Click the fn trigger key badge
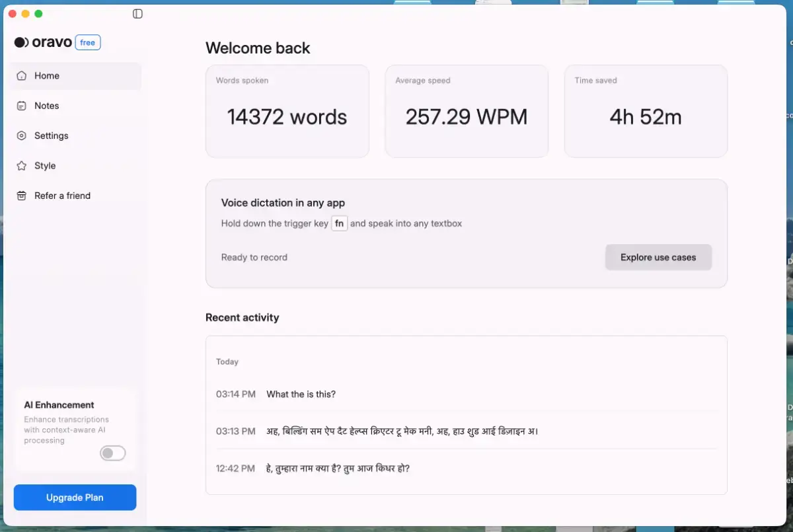This screenshot has width=793, height=532. pyautogui.click(x=339, y=223)
